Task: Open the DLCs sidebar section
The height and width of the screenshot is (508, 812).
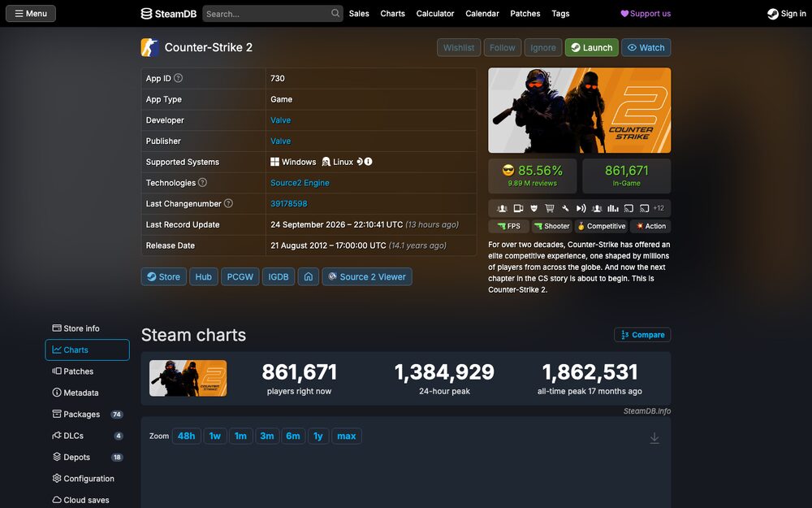Action: click(87, 436)
